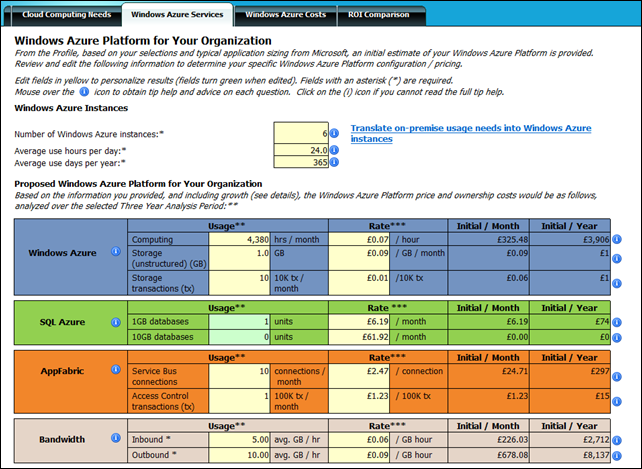Show info for 10GB databases row
642x469 pixels.
click(617, 338)
